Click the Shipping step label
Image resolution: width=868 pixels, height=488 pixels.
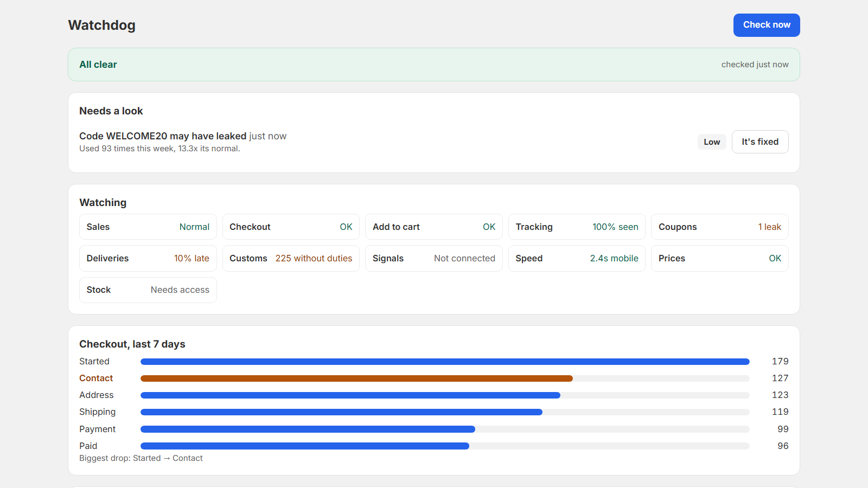click(x=98, y=412)
